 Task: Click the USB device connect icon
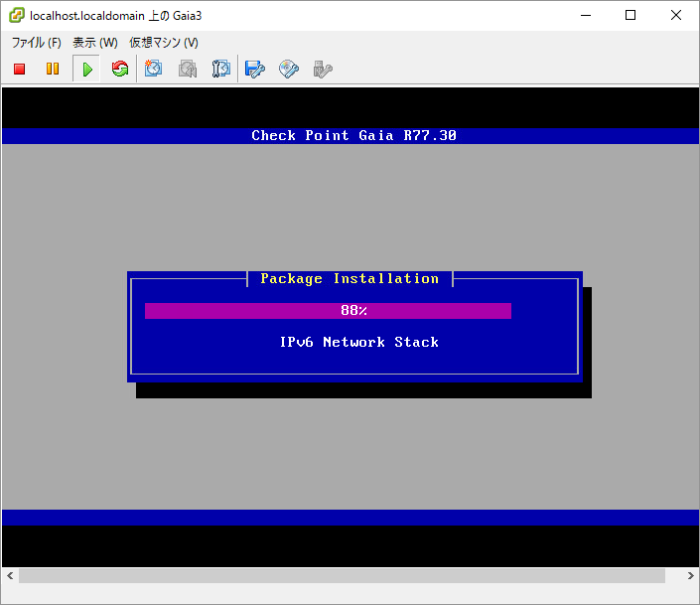point(323,70)
